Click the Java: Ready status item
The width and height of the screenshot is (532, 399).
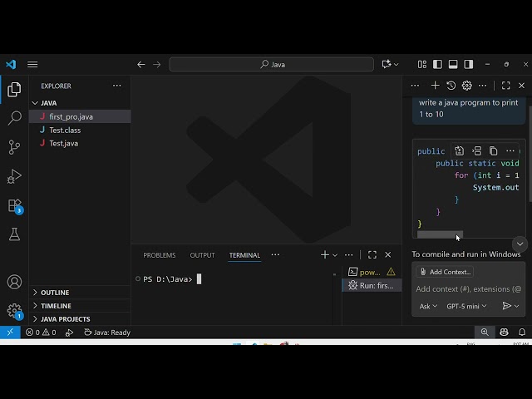pos(107,332)
